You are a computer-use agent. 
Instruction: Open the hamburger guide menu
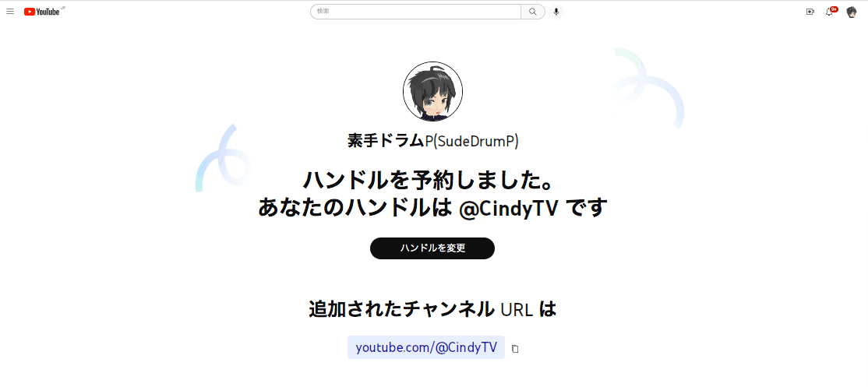[10, 12]
